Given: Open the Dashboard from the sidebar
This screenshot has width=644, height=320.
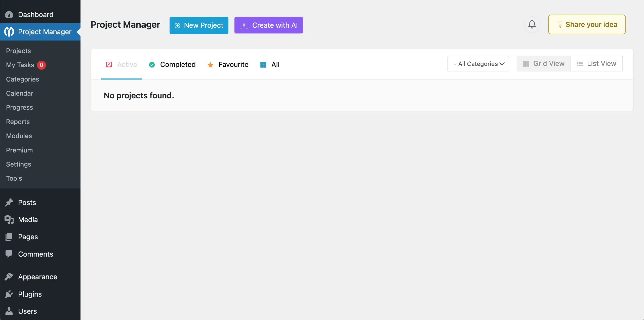Looking at the screenshot, I should (35, 15).
